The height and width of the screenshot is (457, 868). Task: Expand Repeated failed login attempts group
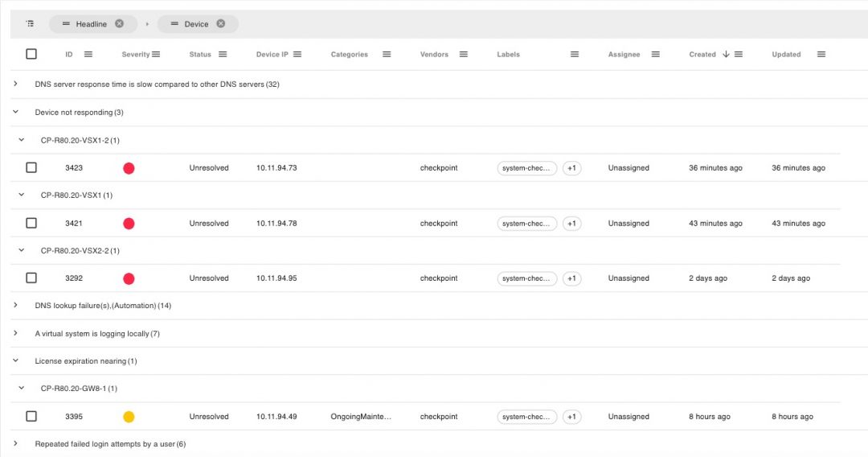pos(15,443)
